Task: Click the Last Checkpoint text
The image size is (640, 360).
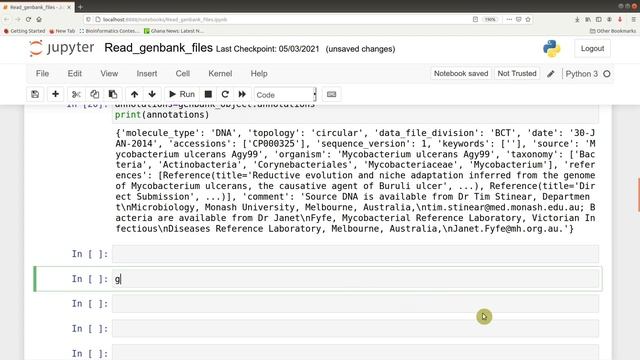Action: 267,49
